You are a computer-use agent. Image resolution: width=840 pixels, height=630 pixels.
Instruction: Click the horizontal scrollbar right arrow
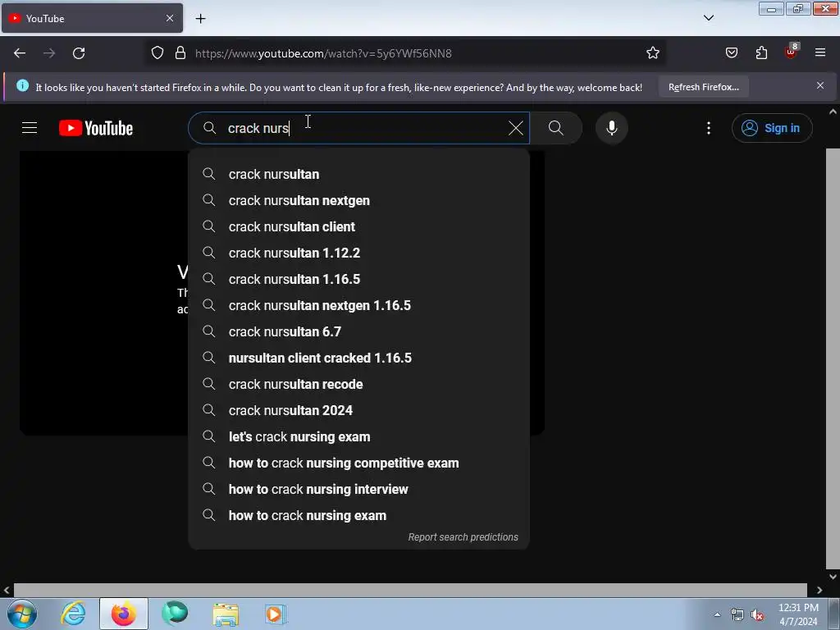(x=819, y=590)
